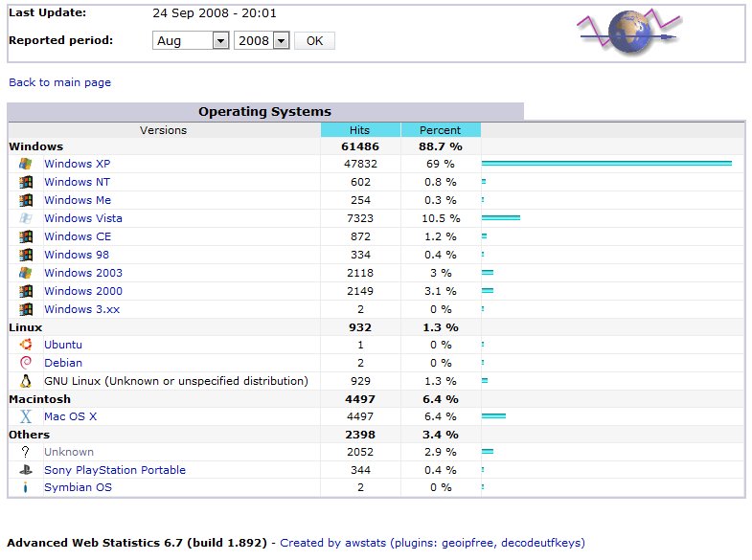The height and width of the screenshot is (560, 752).
Task: Click the Symbian OS icon
Action: click(26, 487)
